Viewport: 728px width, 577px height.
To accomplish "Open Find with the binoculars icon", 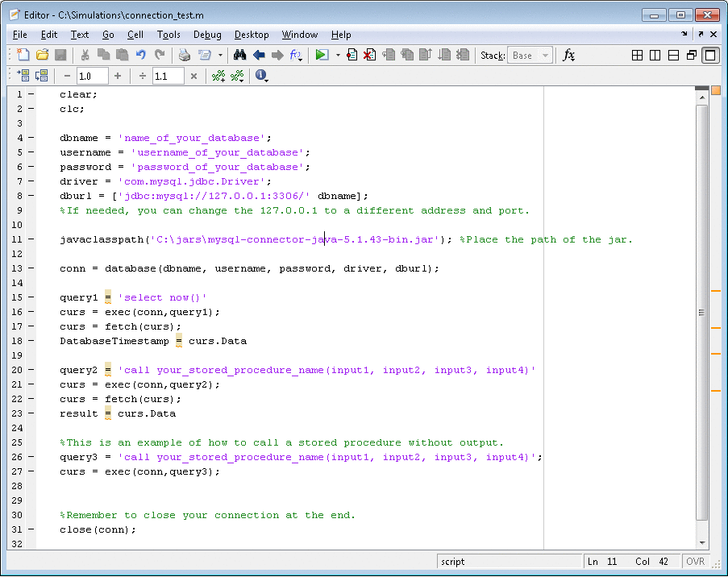I will [x=239, y=55].
